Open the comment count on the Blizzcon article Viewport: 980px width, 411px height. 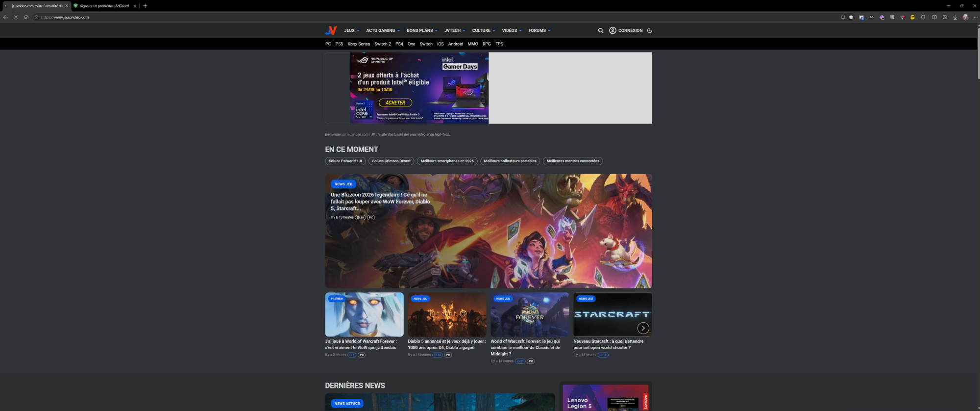(360, 217)
